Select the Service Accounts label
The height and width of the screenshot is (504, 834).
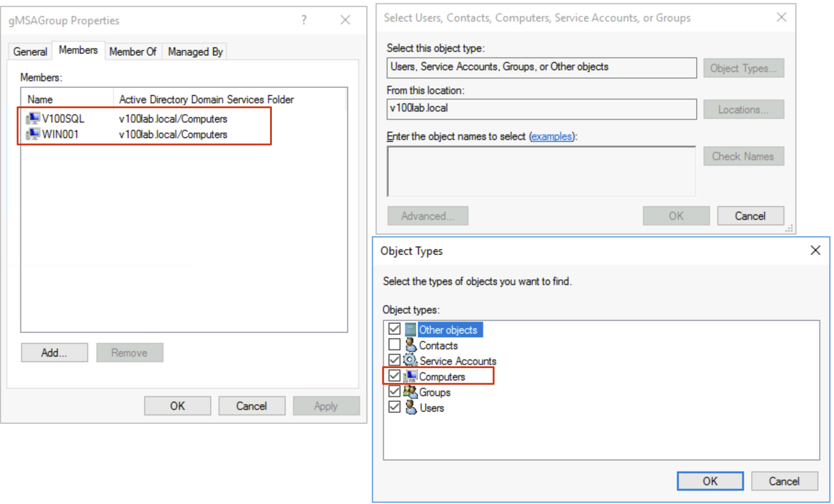[x=458, y=361]
